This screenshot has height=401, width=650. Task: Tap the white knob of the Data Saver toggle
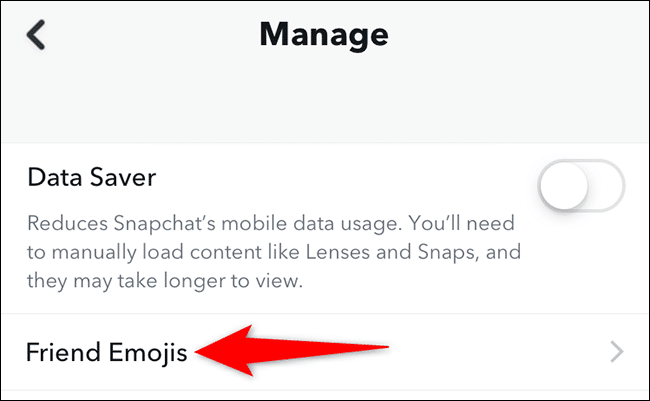(x=562, y=186)
